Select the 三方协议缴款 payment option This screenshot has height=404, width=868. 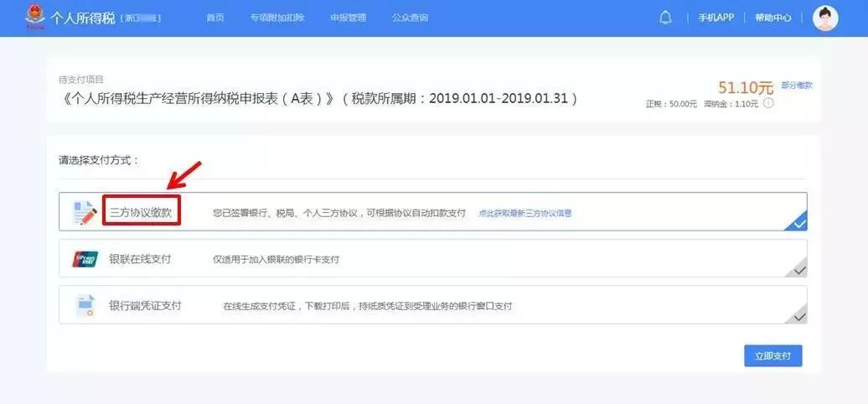coord(141,213)
